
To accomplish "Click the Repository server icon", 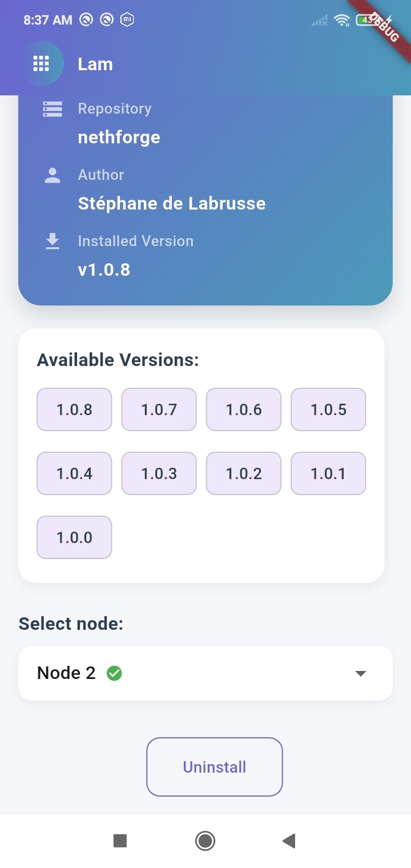I will click(x=53, y=108).
